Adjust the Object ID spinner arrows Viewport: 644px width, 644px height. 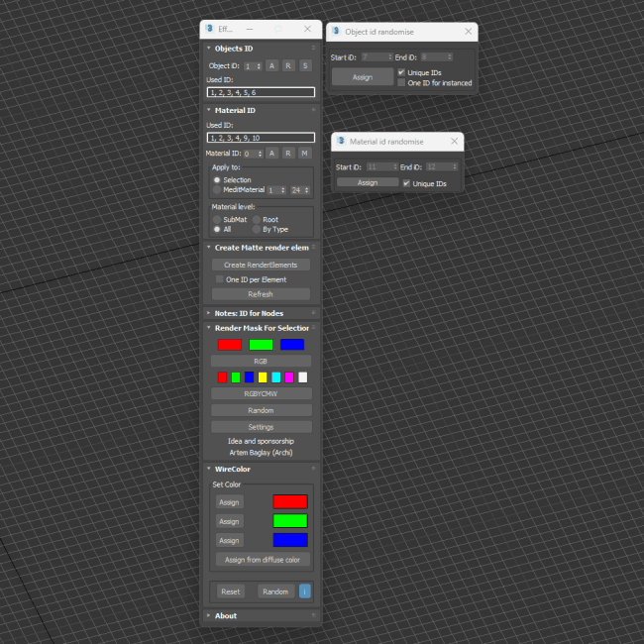tap(259, 66)
